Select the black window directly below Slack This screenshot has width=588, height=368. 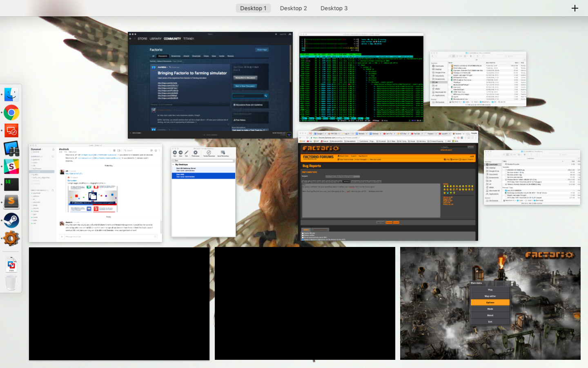(119, 303)
